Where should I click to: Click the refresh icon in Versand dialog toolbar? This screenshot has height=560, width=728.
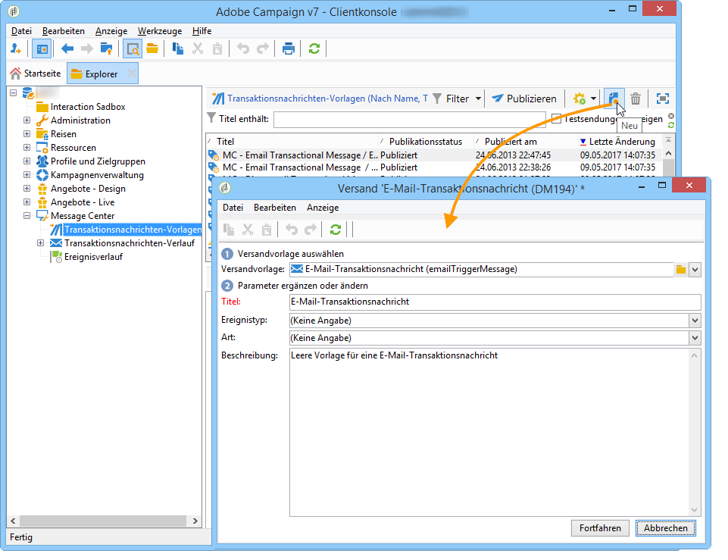tap(336, 230)
